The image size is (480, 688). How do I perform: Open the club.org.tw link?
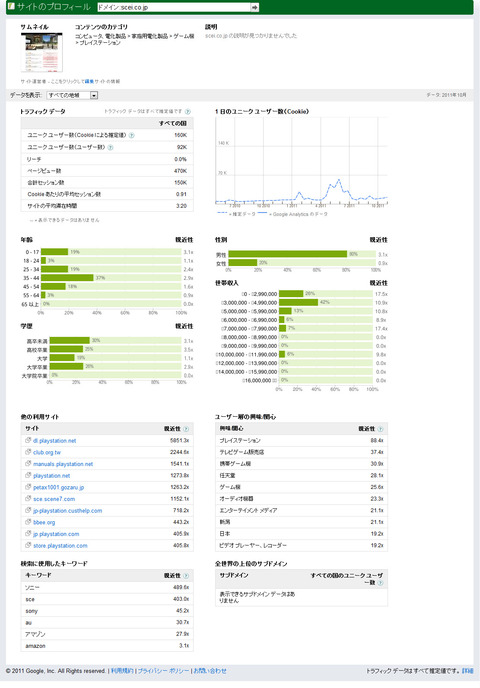(x=47, y=452)
